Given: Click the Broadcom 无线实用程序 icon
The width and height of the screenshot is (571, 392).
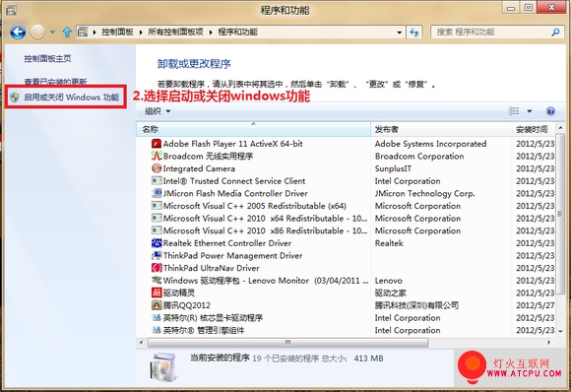Looking at the screenshot, I should pos(157,157).
